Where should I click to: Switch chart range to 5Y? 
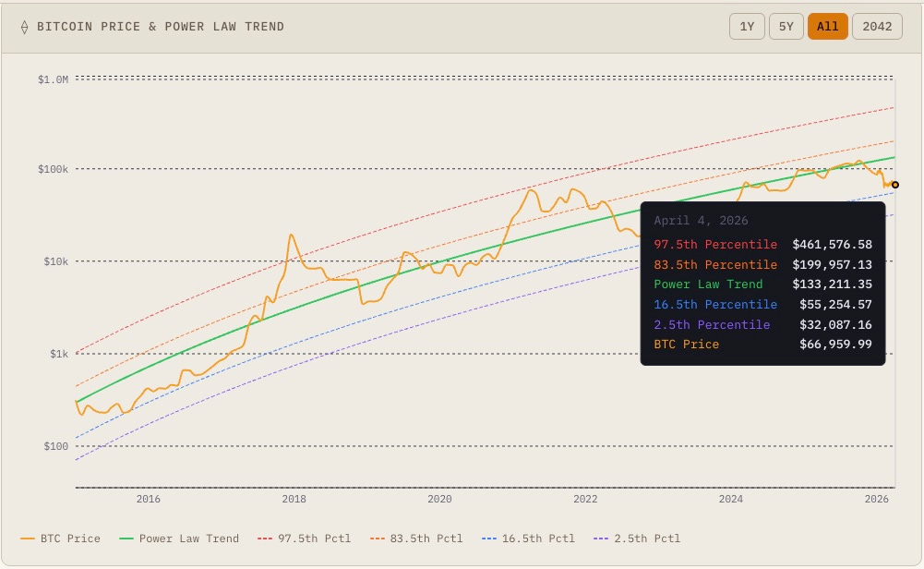(x=786, y=27)
